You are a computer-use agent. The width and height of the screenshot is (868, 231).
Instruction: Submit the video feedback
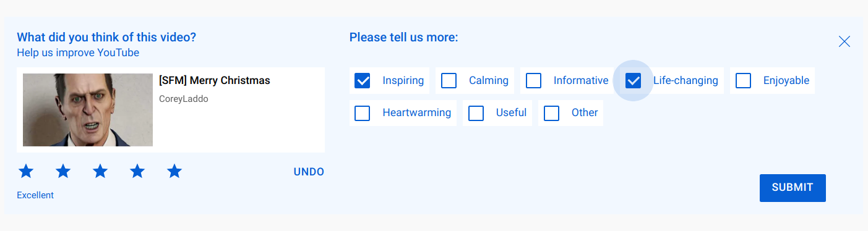tap(793, 188)
